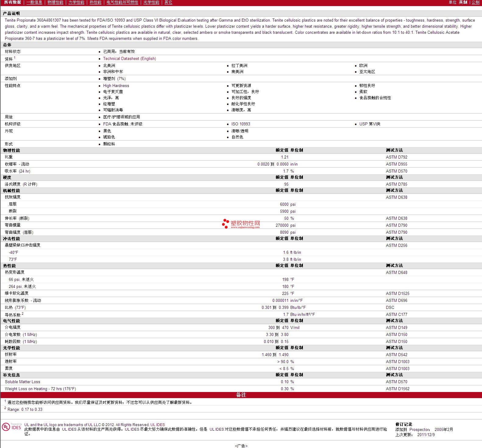Click the 备注 red banner heading

click(x=241, y=395)
